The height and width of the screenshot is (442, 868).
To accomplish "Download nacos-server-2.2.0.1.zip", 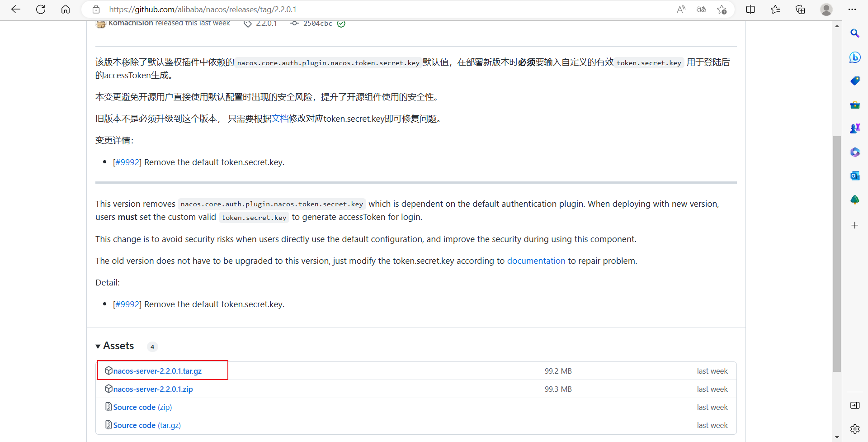I will tap(153, 389).
